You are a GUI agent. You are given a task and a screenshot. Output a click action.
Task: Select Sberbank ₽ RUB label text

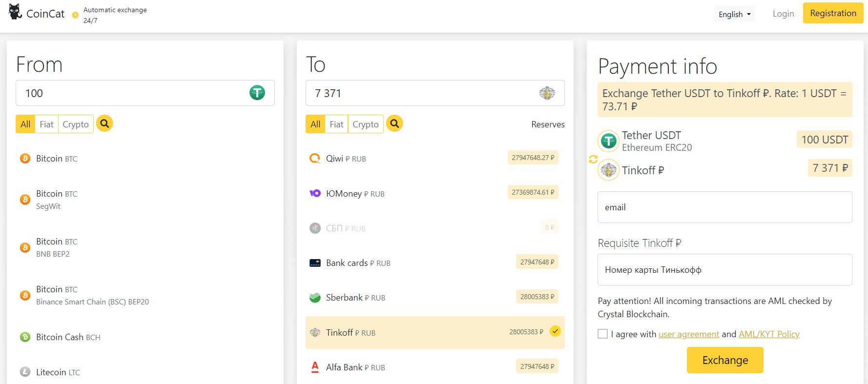point(356,298)
